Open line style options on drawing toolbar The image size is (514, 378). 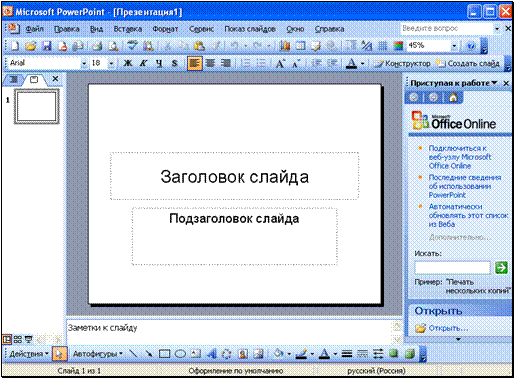(x=347, y=354)
